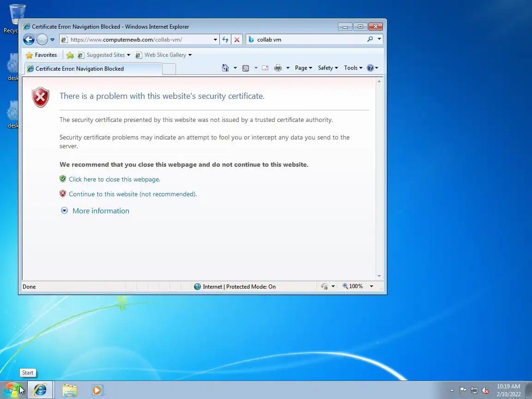Open the Favorites center button
532x399 pixels.
[x=42, y=55]
